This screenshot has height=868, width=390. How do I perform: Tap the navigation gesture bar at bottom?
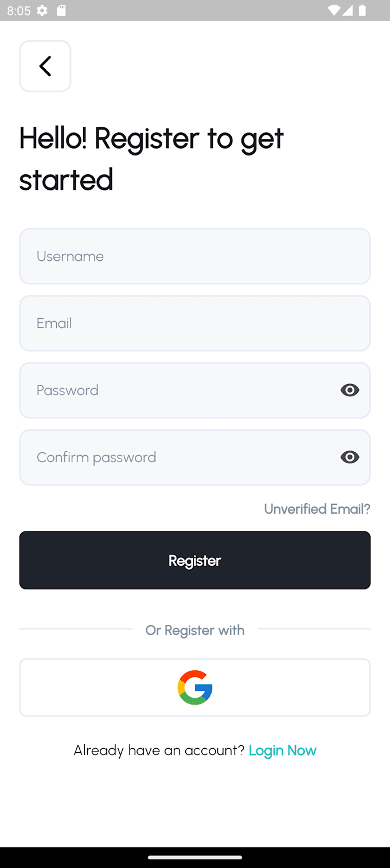(x=195, y=858)
